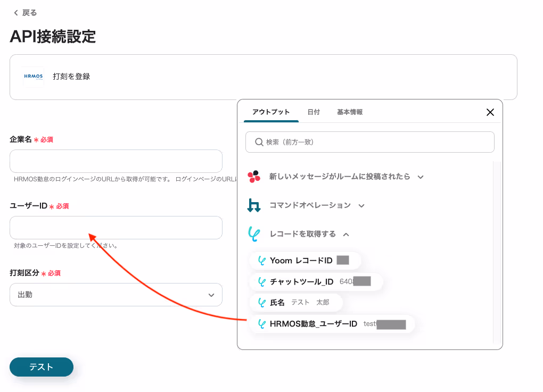Image resolution: width=543 pixels, height=392 pixels.
Task: Click the back chevron icon near 戻る
Action: click(15, 13)
